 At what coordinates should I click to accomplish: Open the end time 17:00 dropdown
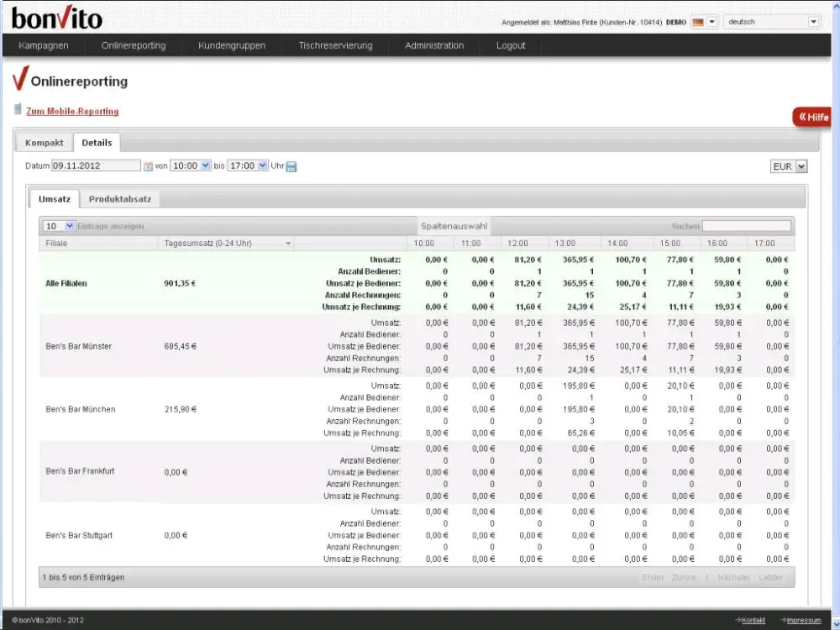(248, 166)
